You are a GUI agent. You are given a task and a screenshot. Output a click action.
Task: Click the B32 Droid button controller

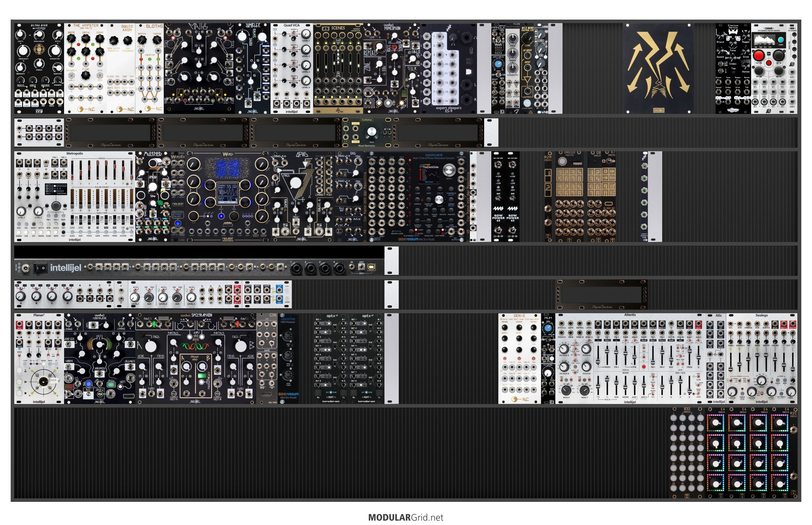point(687,453)
